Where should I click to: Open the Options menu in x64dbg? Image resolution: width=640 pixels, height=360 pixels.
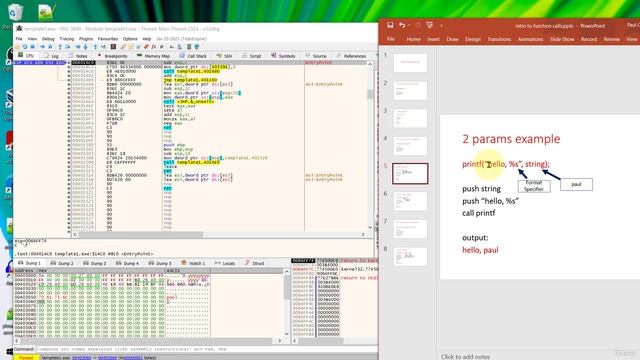(130, 39)
